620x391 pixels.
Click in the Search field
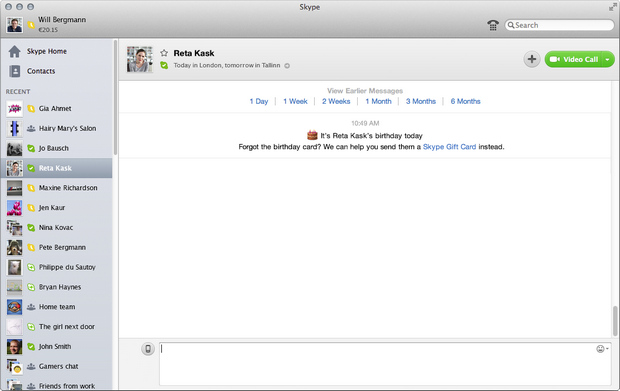tap(559, 25)
